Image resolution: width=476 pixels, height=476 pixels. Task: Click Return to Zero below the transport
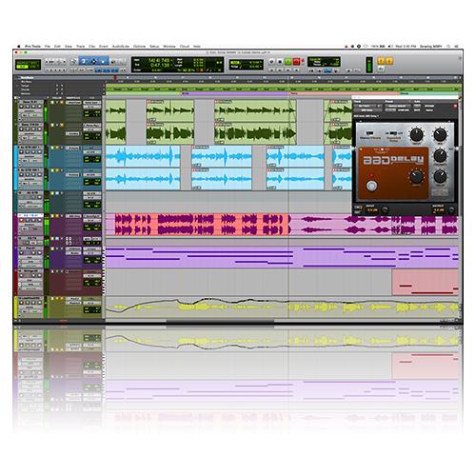(x=272, y=70)
